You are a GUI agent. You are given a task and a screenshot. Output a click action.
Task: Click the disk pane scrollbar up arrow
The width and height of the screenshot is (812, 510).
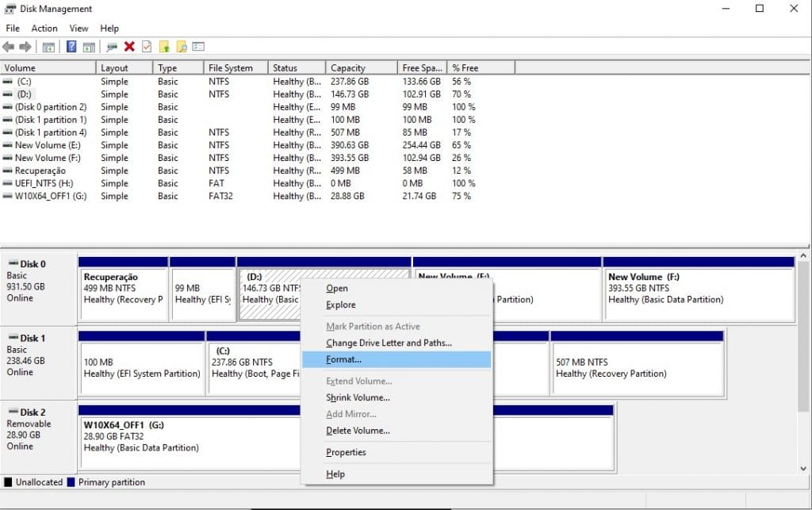(x=803, y=257)
